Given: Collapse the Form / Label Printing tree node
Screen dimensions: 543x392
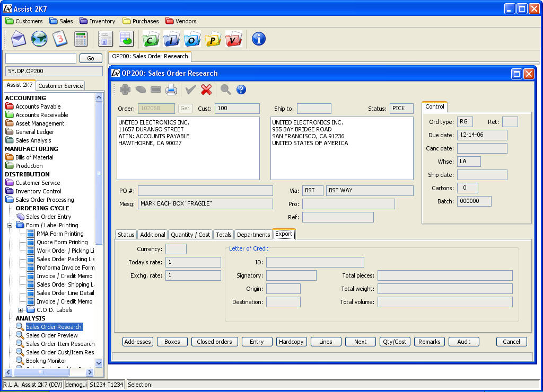Looking at the screenshot, I should point(10,225).
